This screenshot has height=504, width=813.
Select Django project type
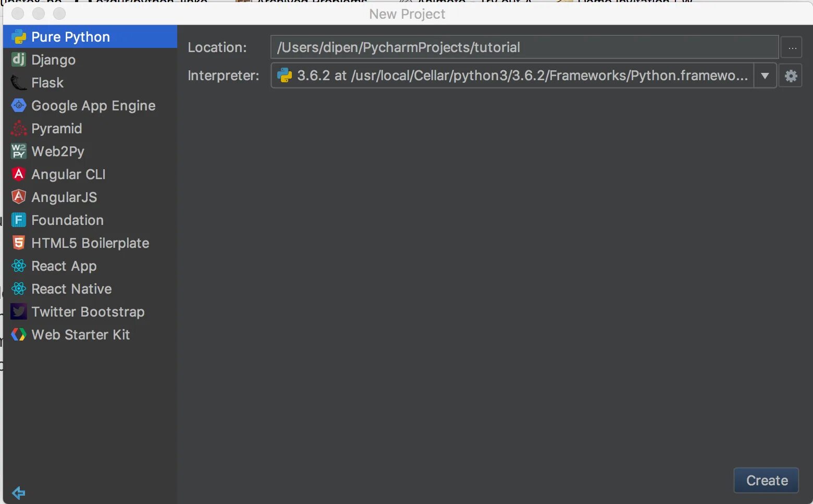90,60
